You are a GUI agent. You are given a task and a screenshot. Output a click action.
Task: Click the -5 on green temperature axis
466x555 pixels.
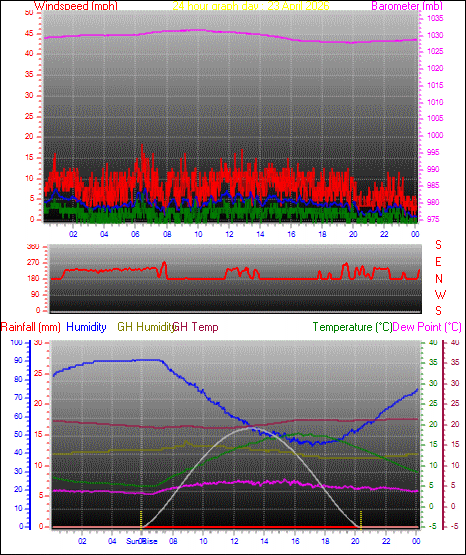432,526
